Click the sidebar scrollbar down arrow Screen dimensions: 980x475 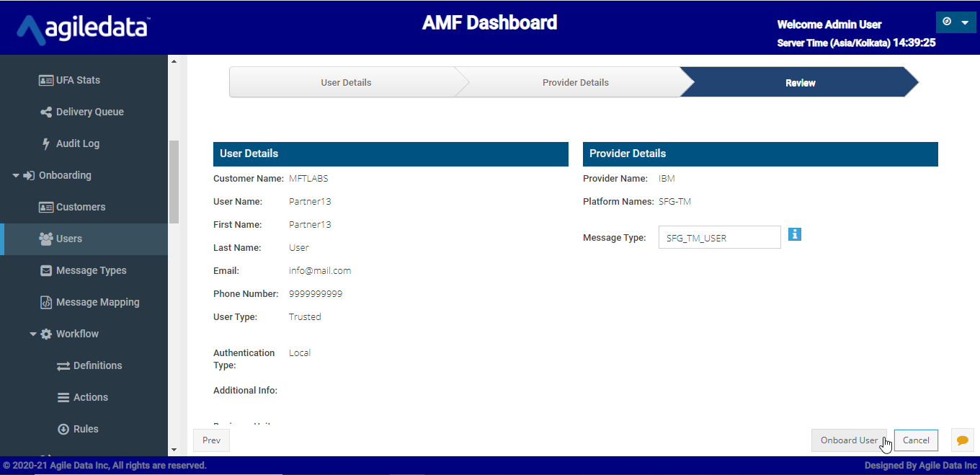[174, 450]
